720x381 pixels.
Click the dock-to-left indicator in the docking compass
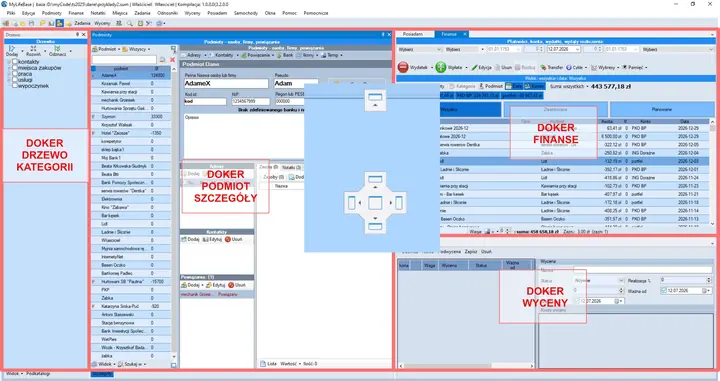click(x=352, y=202)
